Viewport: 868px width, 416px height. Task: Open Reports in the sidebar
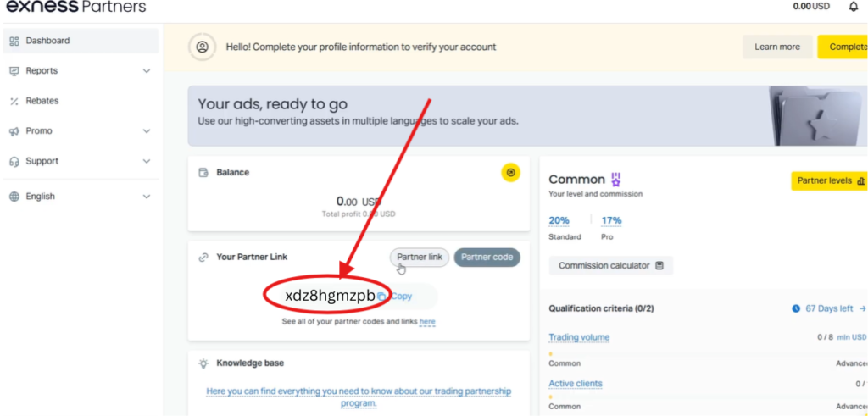pyautogui.click(x=81, y=71)
